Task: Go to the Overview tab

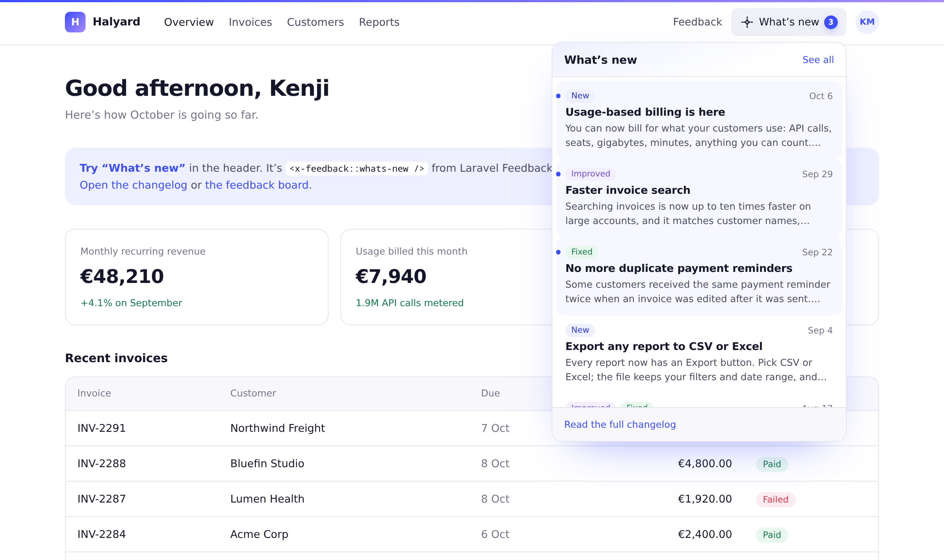Action: click(189, 22)
